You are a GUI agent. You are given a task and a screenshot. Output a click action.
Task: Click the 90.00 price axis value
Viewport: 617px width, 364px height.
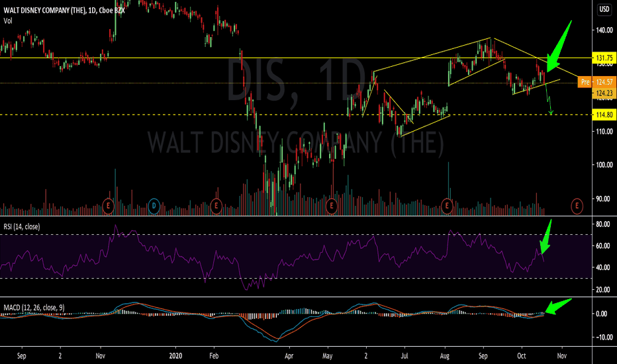pos(604,199)
